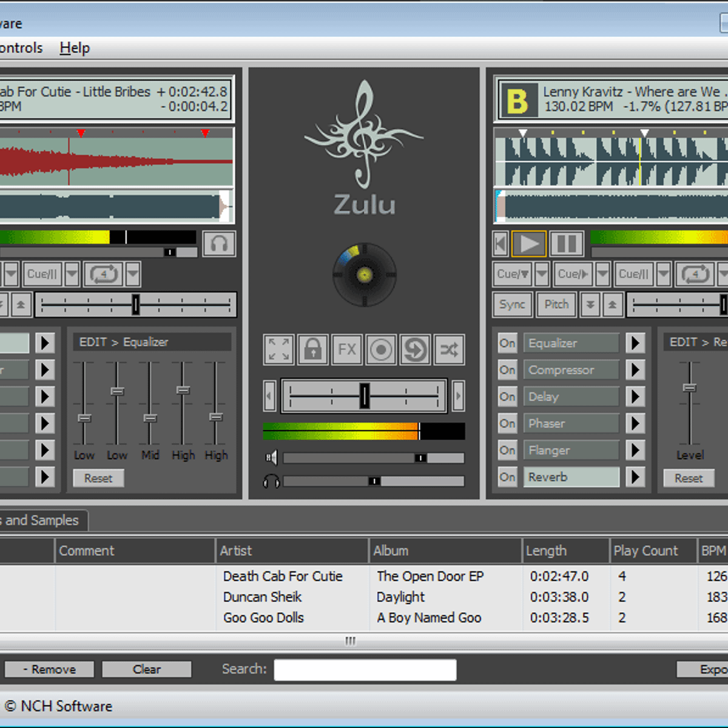This screenshot has height=728, width=728.
Task: Turn on the Phaser effect on Deck B
Action: (x=507, y=423)
